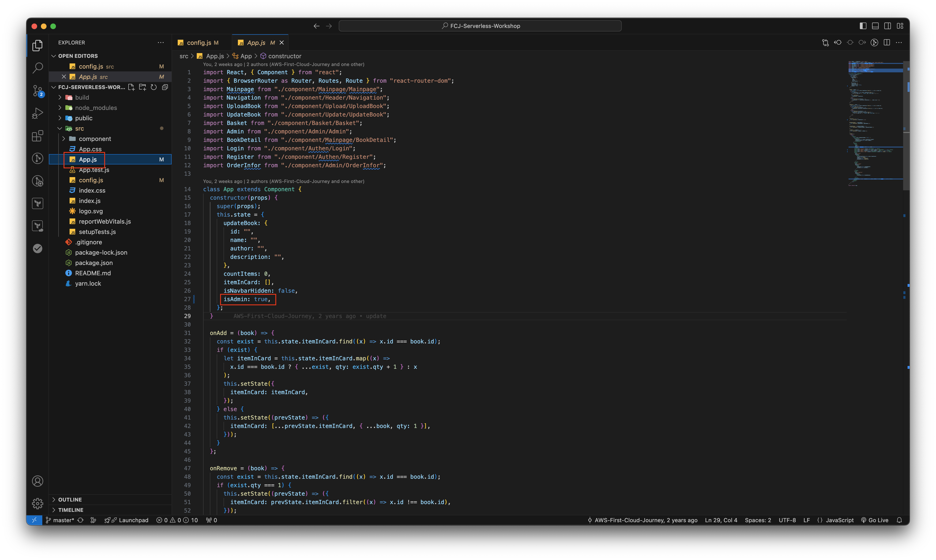Open the Accounts menu
Image resolution: width=936 pixels, height=560 pixels.
[x=37, y=481]
